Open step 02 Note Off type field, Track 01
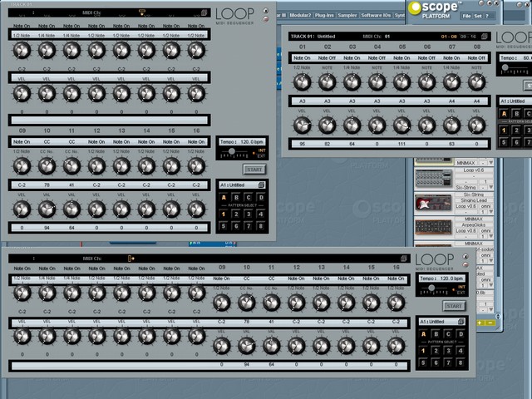The image size is (532, 399). pos(327,58)
